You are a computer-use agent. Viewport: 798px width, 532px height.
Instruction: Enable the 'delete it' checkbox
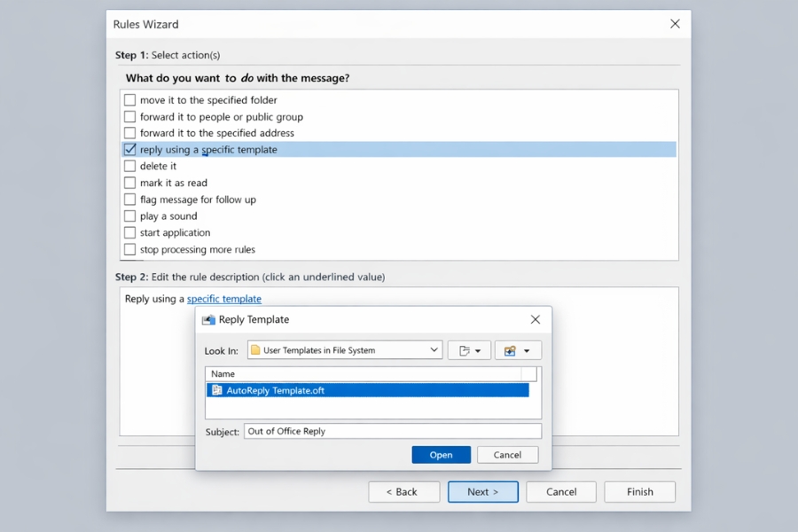pyautogui.click(x=130, y=166)
